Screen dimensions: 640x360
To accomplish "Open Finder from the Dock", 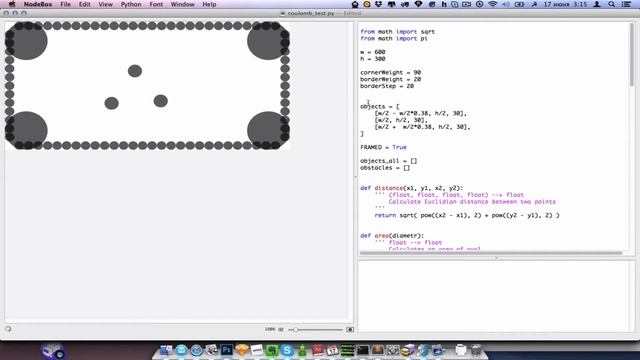I will pos(166,350).
